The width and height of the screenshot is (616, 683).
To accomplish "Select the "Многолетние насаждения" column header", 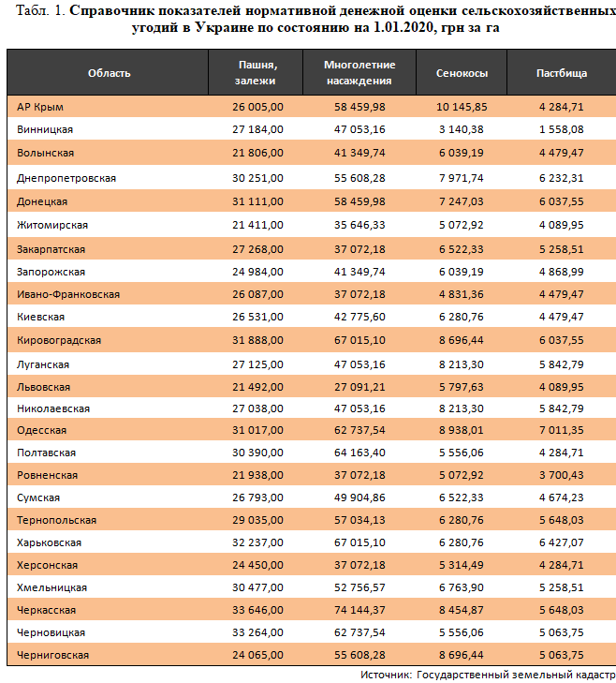I will click(359, 72).
